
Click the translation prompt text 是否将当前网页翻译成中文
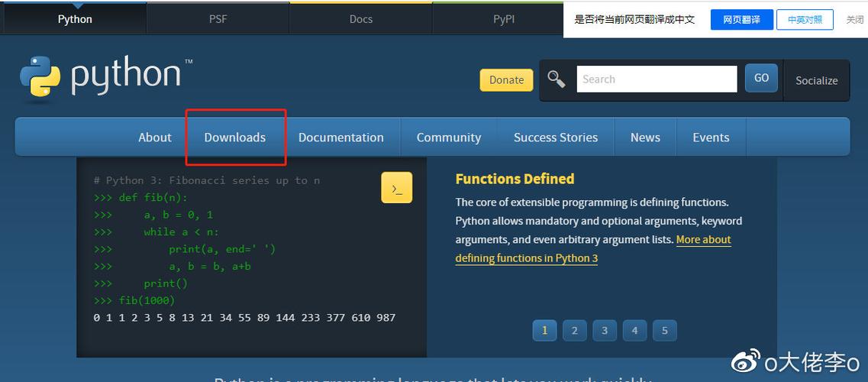(x=634, y=20)
